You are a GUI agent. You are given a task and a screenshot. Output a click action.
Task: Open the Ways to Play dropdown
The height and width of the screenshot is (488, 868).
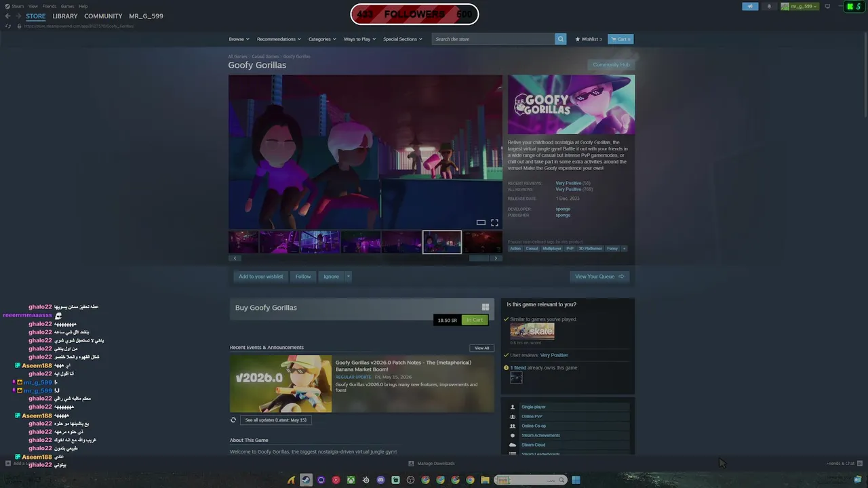click(359, 39)
